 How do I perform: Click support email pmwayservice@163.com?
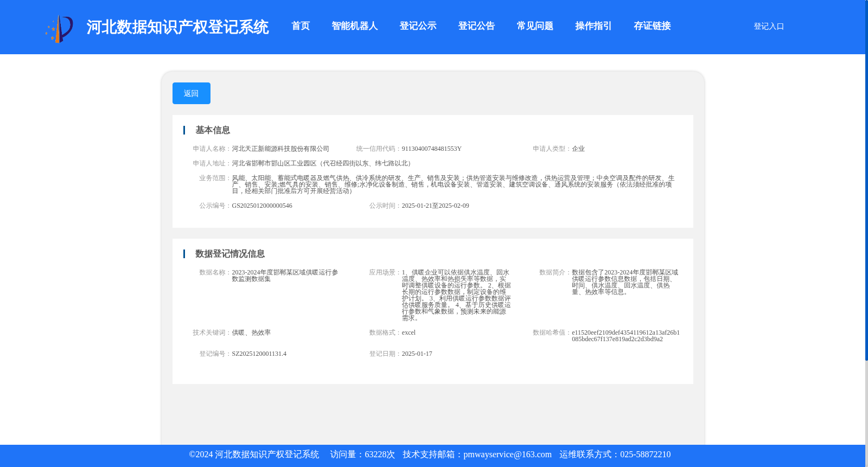[507, 455]
